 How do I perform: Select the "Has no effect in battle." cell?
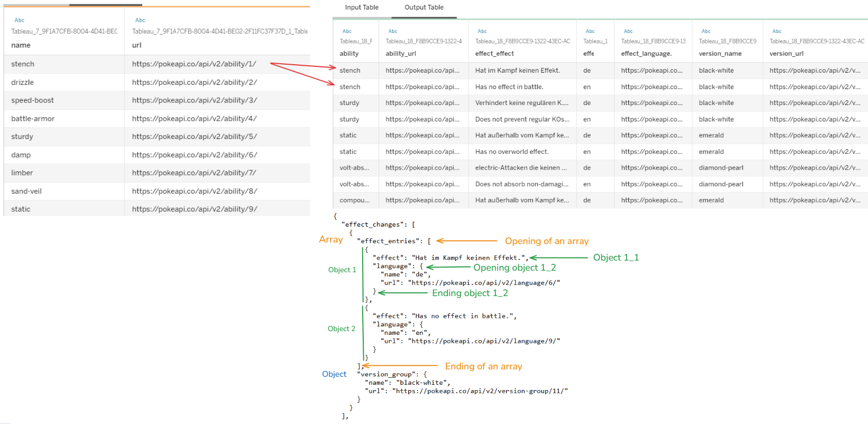[509, 87]
